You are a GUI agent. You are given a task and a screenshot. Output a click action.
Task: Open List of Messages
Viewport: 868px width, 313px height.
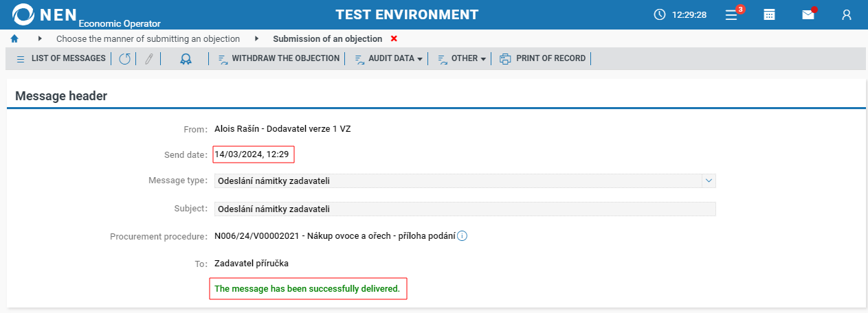coord(61,59)
